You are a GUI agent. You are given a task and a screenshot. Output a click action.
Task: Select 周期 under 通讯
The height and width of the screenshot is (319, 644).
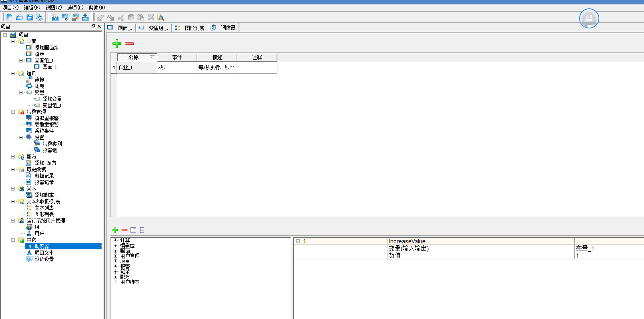click(x=39, y=86)
